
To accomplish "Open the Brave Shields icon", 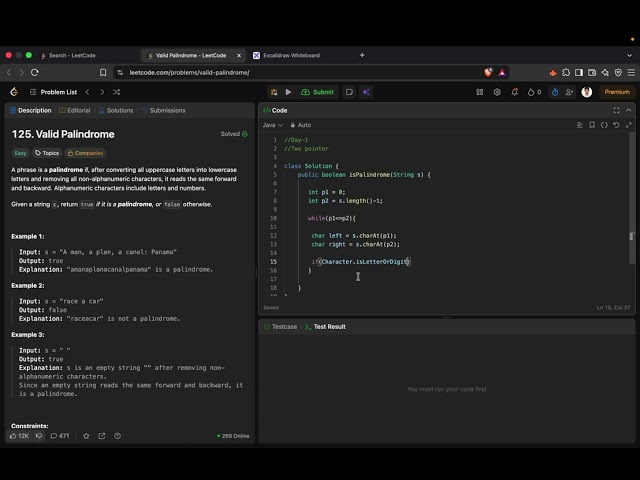I will coord(488,73).
